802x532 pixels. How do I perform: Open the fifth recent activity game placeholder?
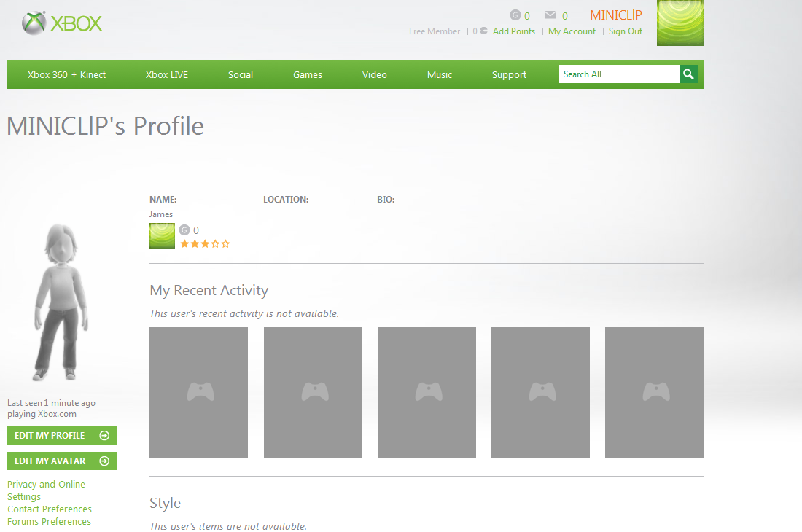(x=654, y=393)
